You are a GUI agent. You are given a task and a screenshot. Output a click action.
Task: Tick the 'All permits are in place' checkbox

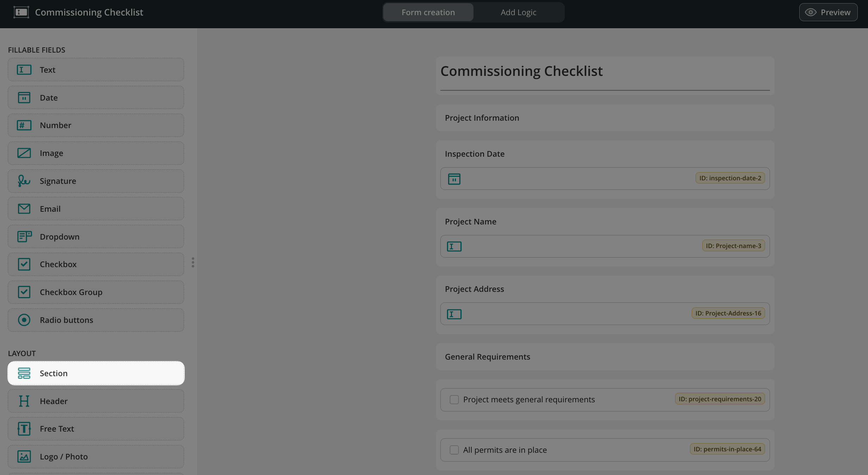(454, 450)
